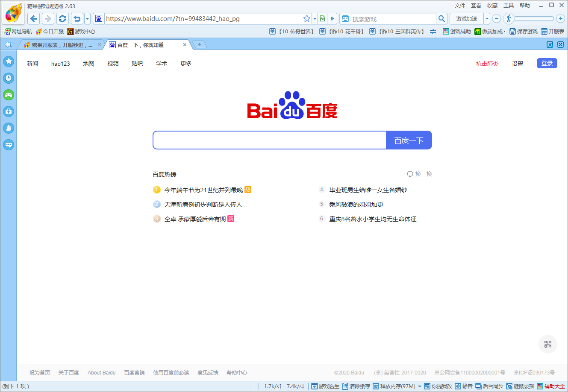Image resolution: width=568 pixels, height=392 pixels.
Task: Open the 文件 menu
Action: [x=460, y=6]
